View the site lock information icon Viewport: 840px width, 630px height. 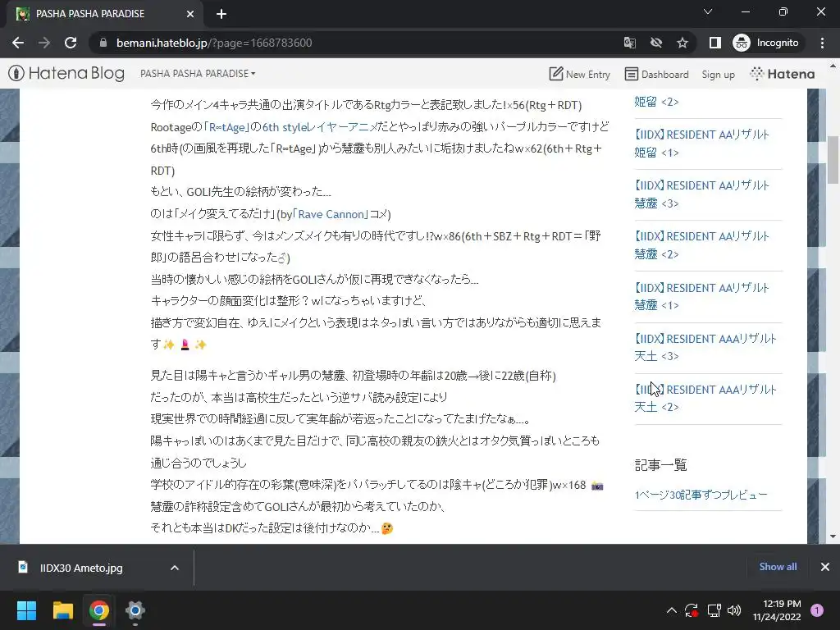(x=103, y=43)
